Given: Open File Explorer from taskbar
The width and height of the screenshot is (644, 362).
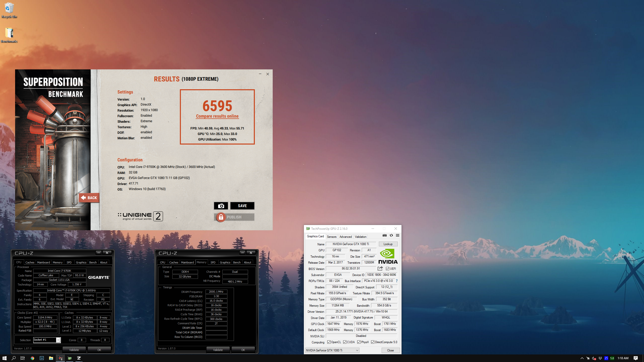Looking at the screenshot, I should click(x=51, y=358).
